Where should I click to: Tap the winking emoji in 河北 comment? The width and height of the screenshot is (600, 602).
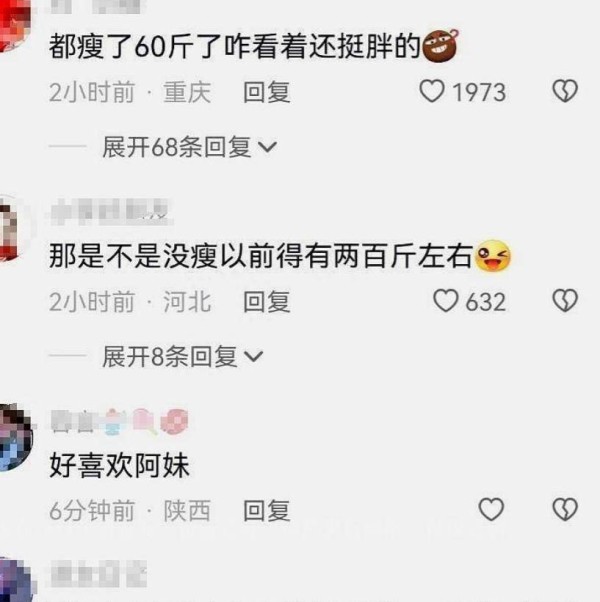coord(492,256)
